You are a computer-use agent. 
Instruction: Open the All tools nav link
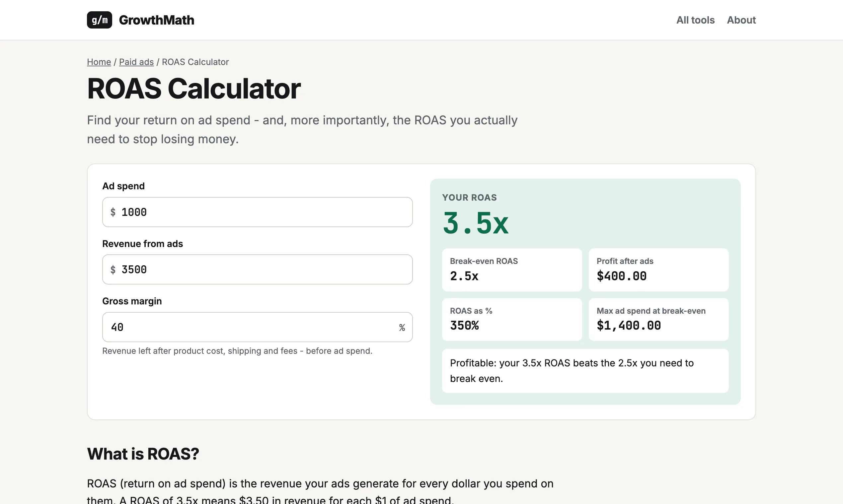695,20
